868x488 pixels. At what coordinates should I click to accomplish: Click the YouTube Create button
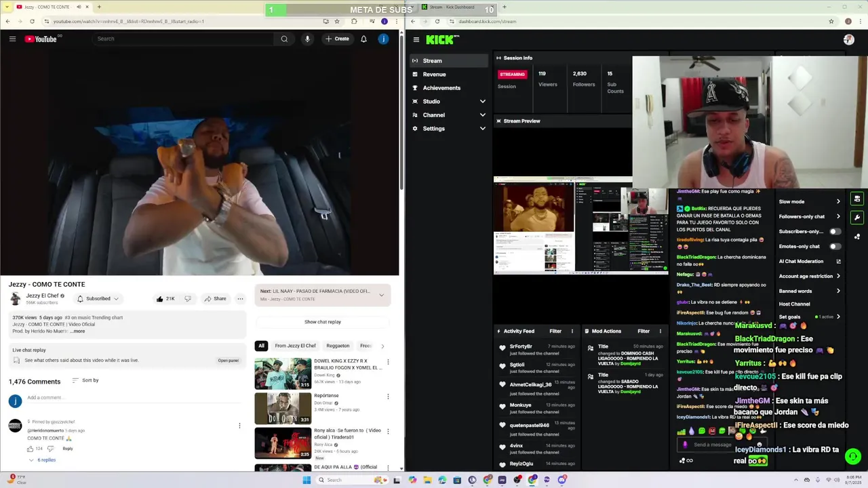337,39
